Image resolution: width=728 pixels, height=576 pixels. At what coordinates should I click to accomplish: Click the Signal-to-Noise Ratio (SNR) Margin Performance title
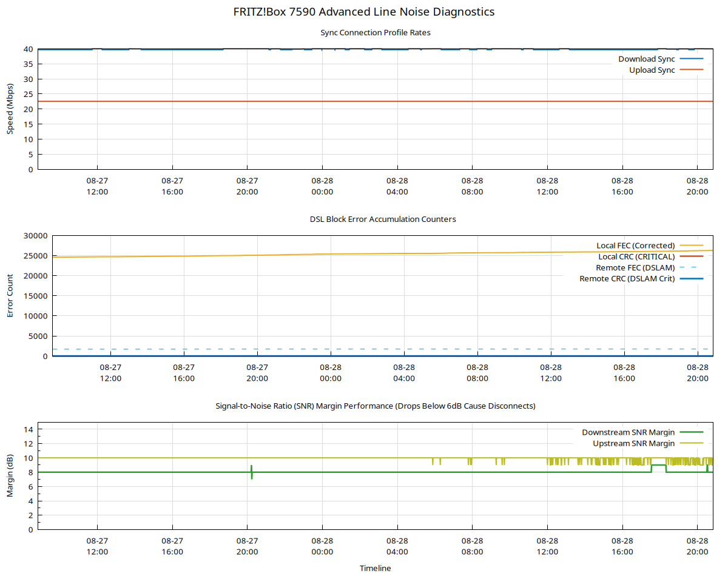tap(376, 406)
